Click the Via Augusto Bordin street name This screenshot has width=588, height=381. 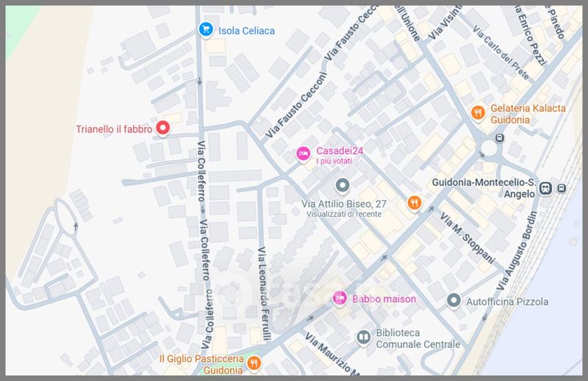517,250
